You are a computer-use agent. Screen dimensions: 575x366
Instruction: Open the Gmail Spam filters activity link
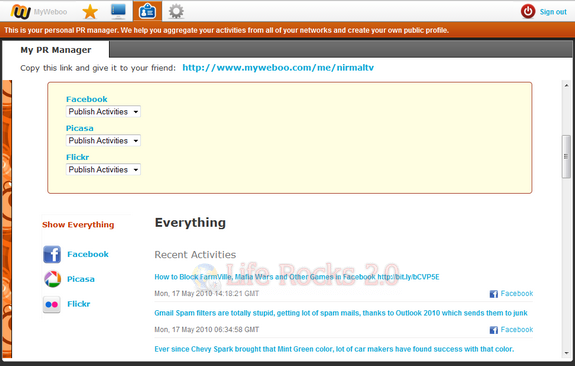[341, 313]
